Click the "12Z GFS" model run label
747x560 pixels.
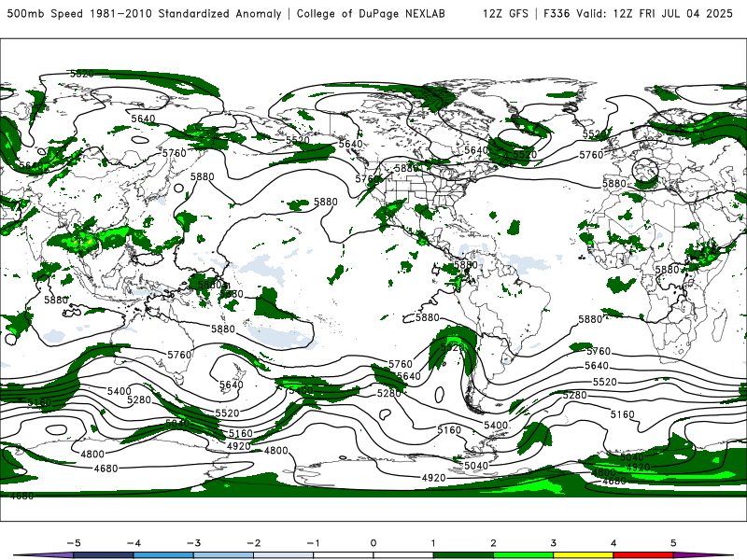coord(505,14)
